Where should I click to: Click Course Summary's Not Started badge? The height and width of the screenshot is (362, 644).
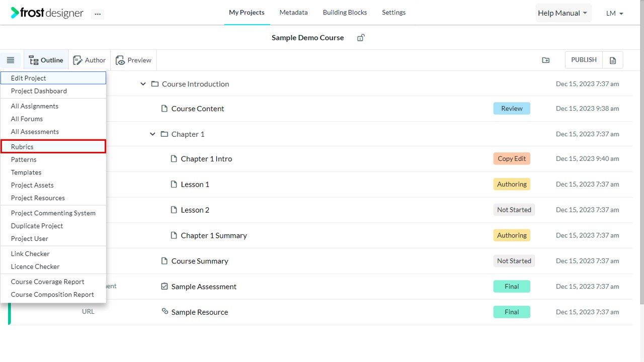coord(514,261)
